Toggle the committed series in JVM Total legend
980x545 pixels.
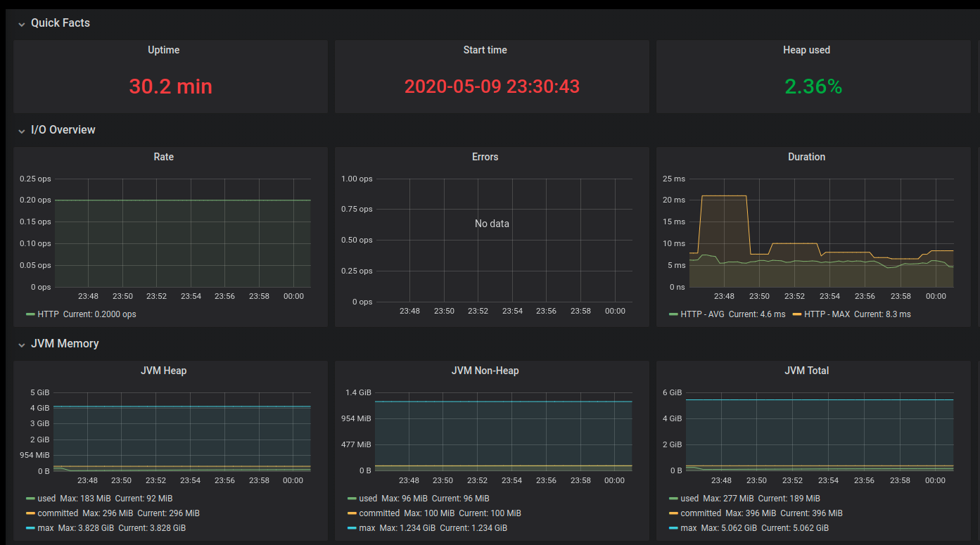click(x=699, y=513)
